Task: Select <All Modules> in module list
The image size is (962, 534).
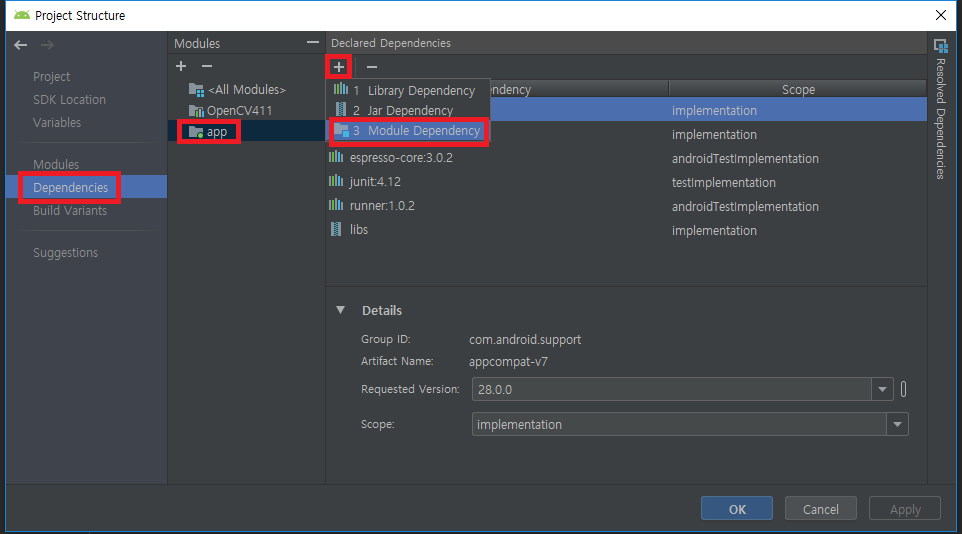Action: pos(247,90)
